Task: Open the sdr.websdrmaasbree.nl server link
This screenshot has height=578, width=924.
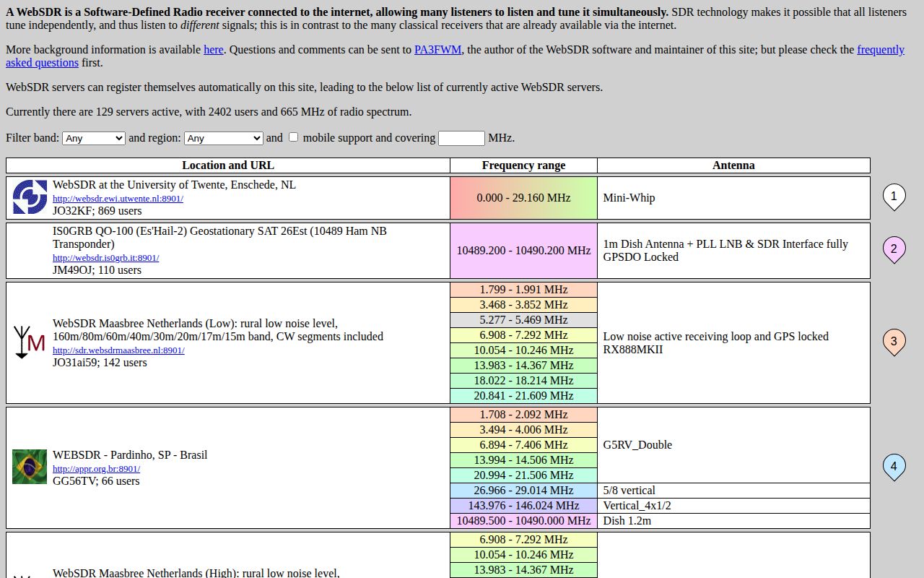Action: pyautogui.click(x=117, y=350)
